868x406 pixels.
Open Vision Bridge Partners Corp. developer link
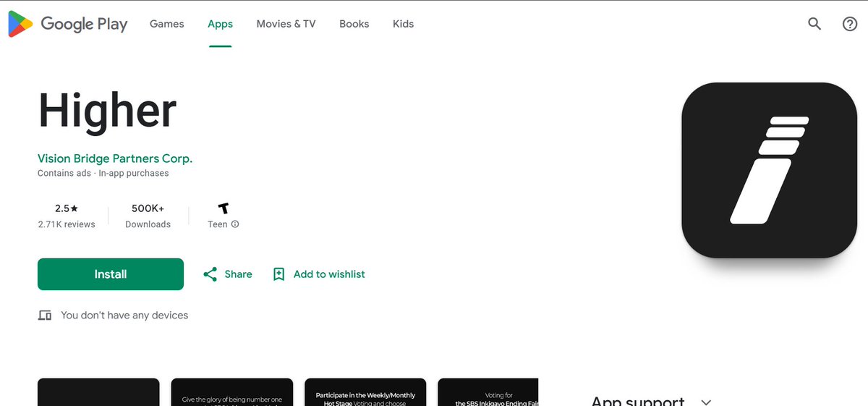[x=115, y=158]
